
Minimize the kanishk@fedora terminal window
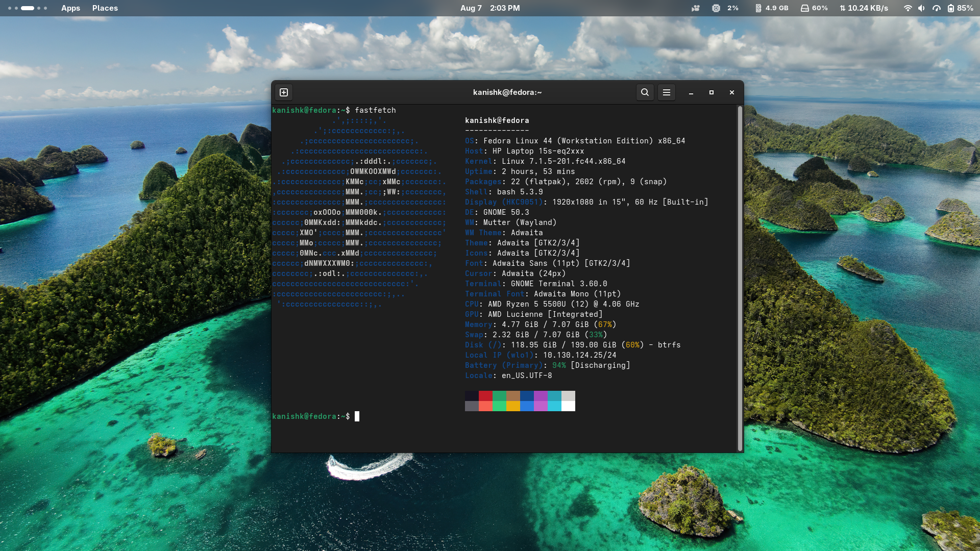[x=691, y=92]
